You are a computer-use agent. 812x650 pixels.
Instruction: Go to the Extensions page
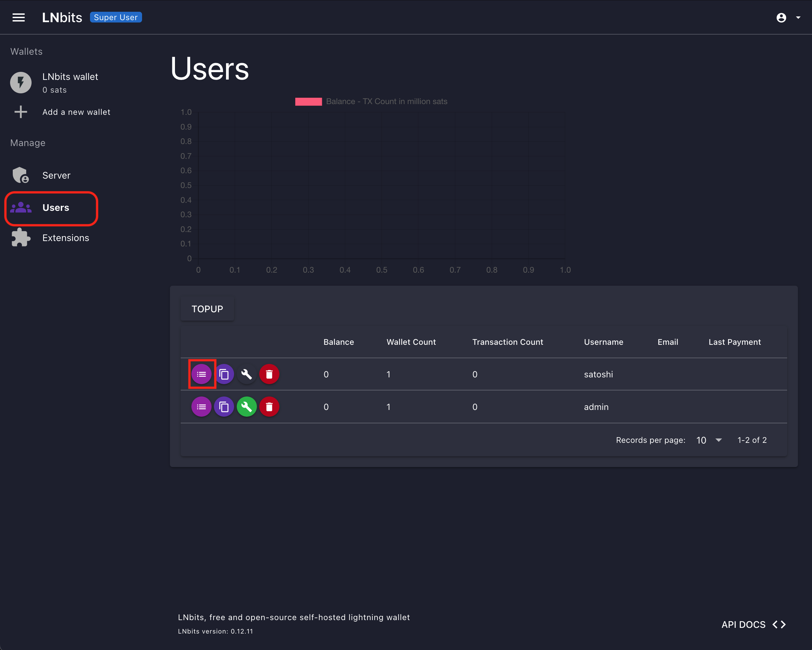(65, 238)
